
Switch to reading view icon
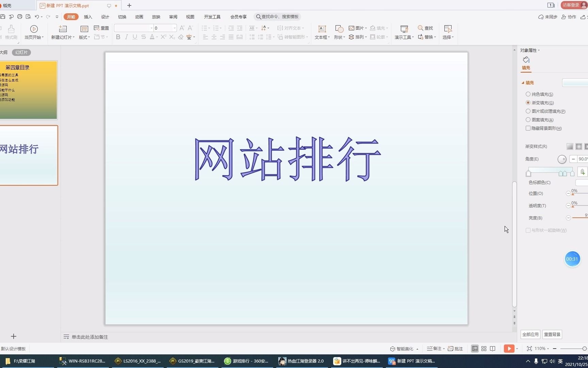point(493,349)
